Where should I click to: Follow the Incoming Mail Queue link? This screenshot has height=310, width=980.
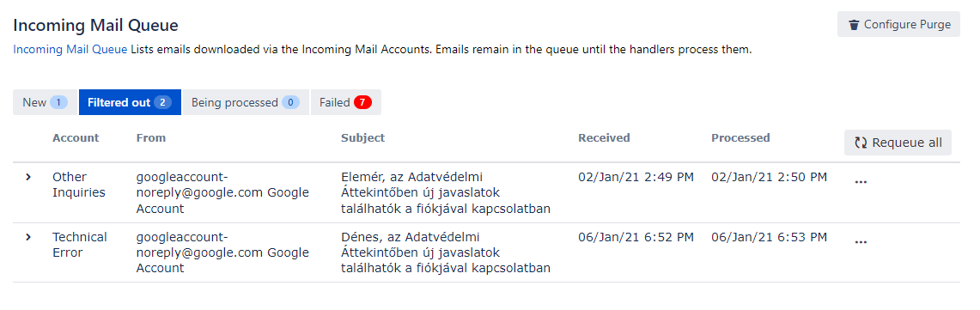tap(70, 49)
